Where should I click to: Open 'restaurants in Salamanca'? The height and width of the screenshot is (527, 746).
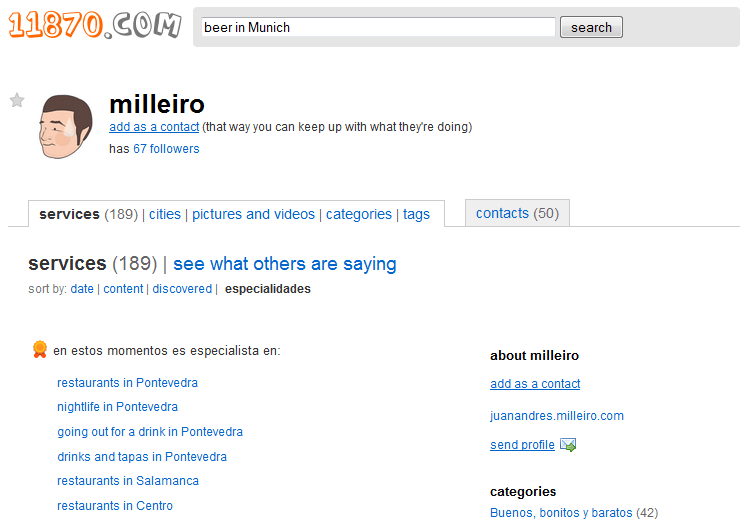click(128, 481)
